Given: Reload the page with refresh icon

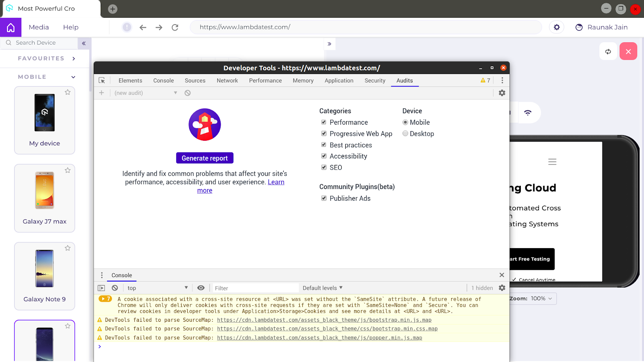Looking at the screenshot, I should pos(175,27).
